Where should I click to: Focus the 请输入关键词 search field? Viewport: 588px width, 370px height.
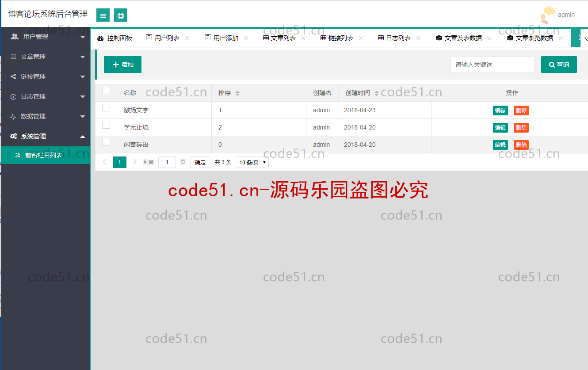point(493,65)
